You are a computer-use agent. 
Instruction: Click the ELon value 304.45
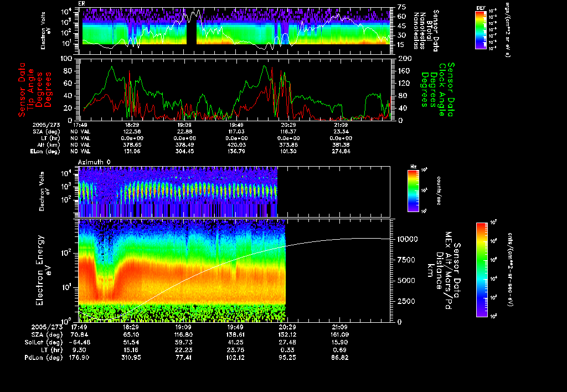click(x=184, y=151)
